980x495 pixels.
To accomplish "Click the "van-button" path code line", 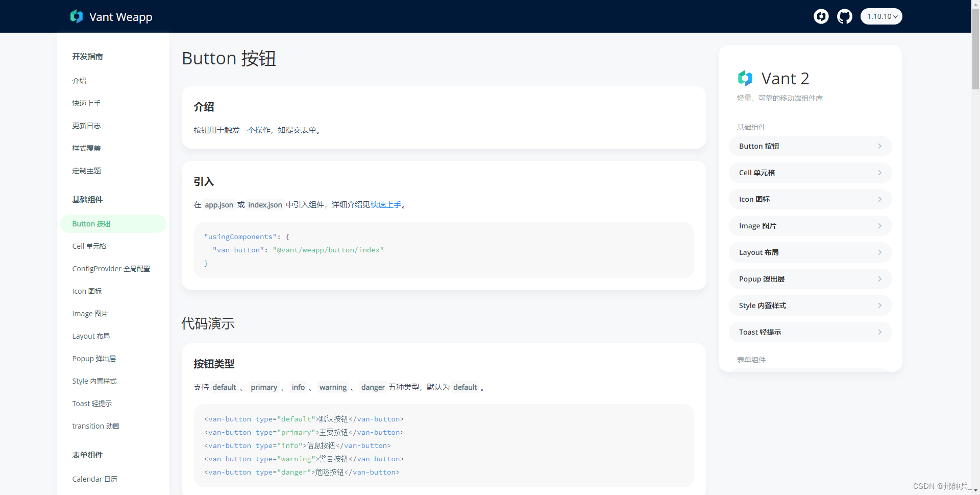I will [298, 250].
